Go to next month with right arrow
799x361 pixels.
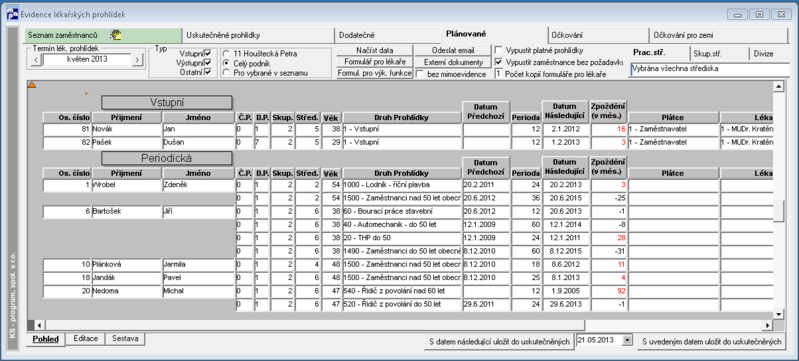point(137,60)
